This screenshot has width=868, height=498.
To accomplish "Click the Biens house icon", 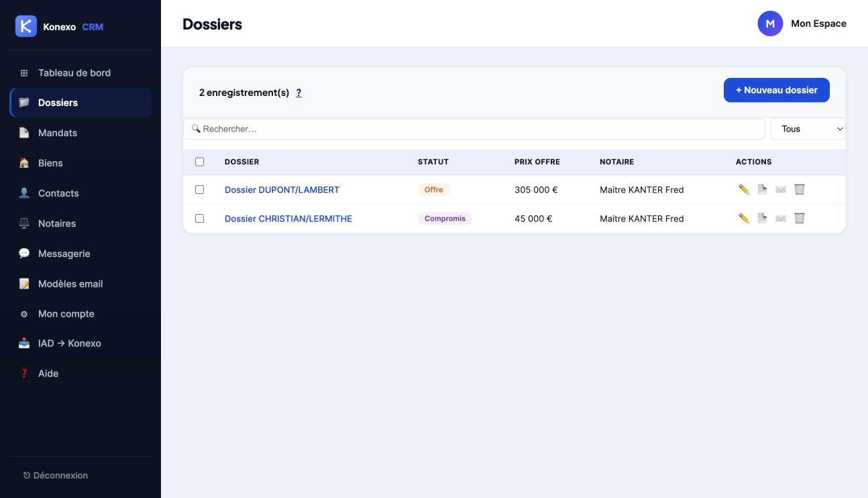I will [24, 163].
